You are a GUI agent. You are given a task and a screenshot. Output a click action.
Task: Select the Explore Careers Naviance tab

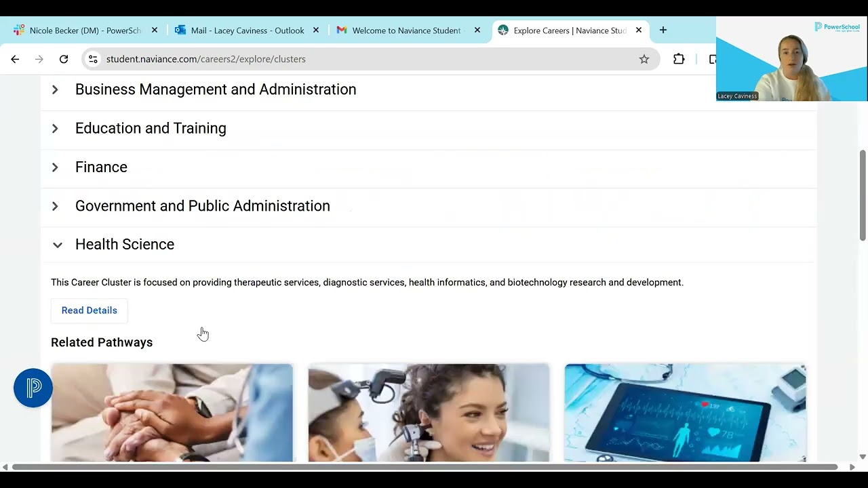coord(570,30)
